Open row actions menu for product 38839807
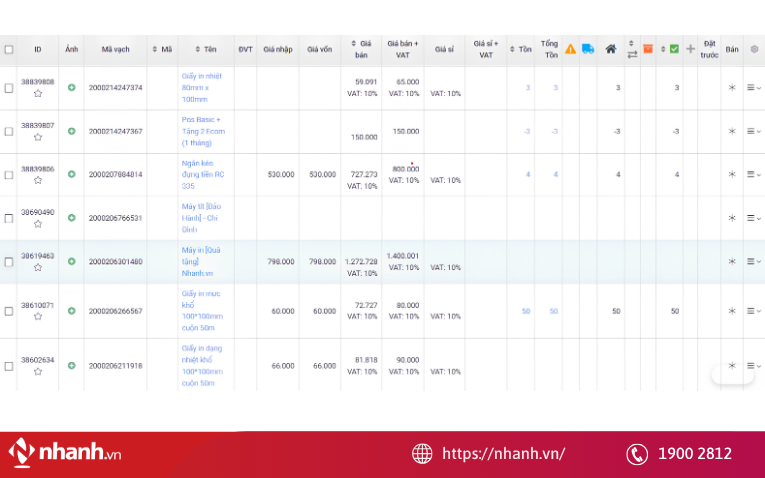765x478 pixels. 754,131
